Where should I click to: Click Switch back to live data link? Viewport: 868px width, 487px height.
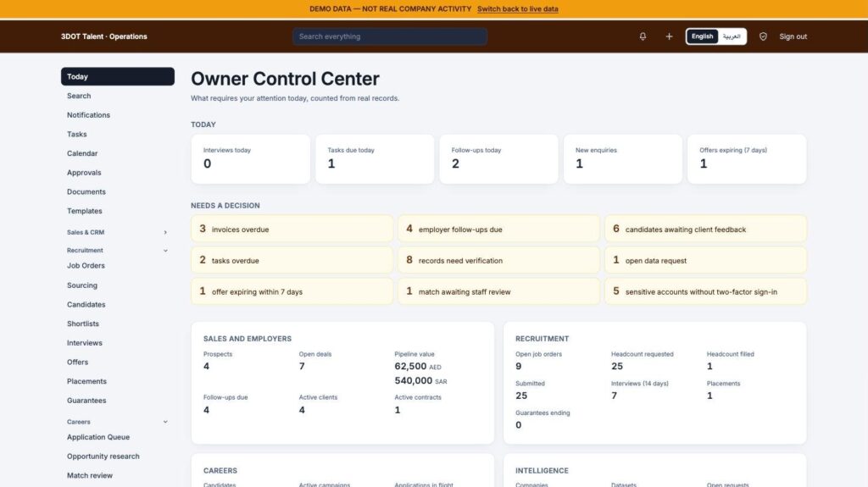point(518,8)
